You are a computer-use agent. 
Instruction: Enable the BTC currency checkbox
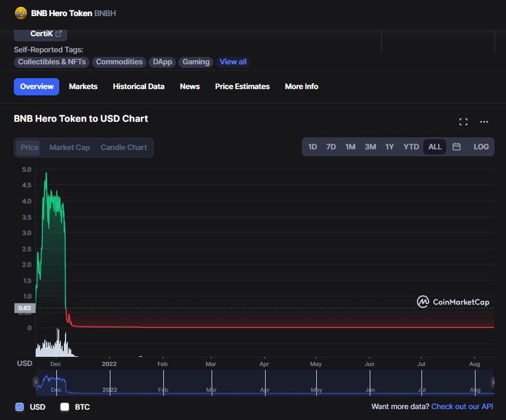coord(64,407)
